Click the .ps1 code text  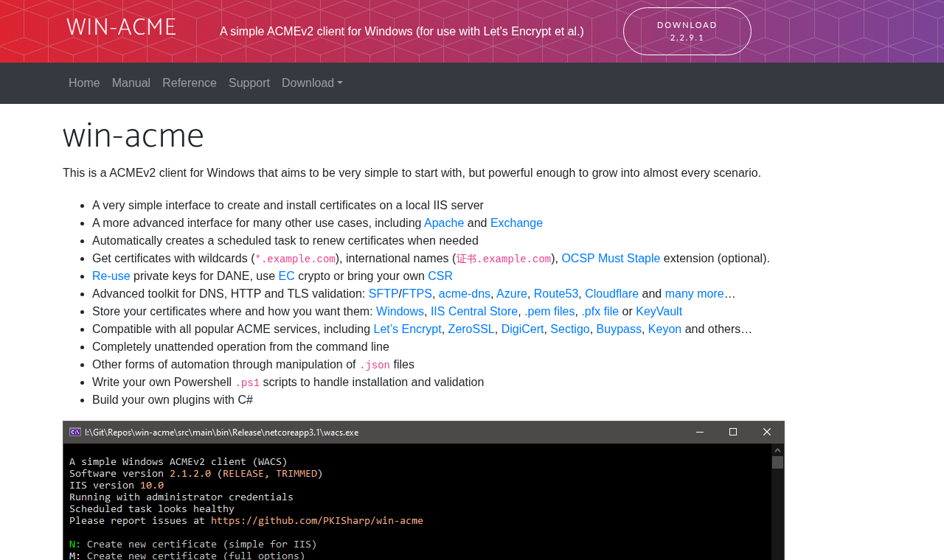(x=247, y=383)
